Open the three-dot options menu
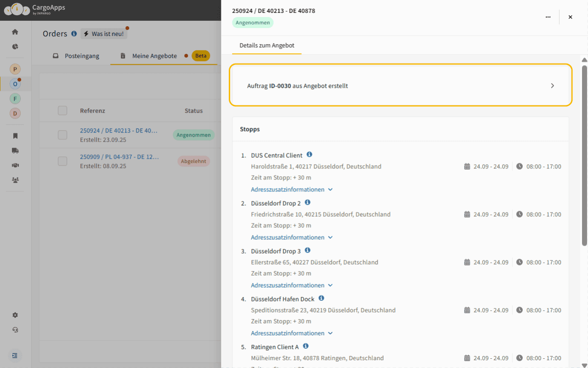The image size is (588, 368). tap(548, 17)
